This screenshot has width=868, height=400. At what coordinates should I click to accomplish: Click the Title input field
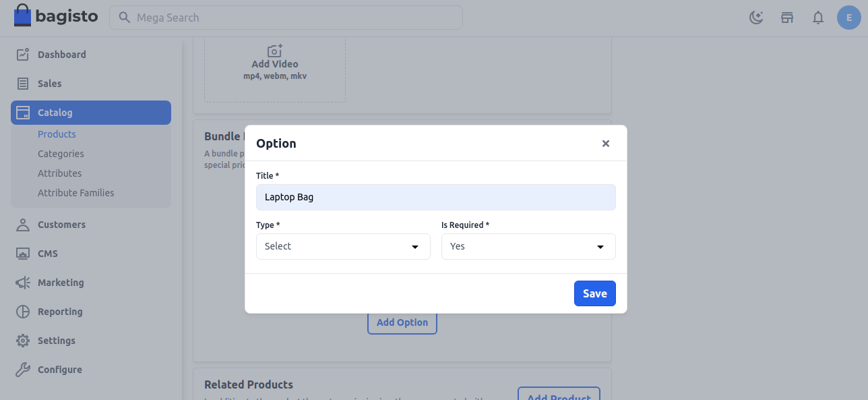435,197
